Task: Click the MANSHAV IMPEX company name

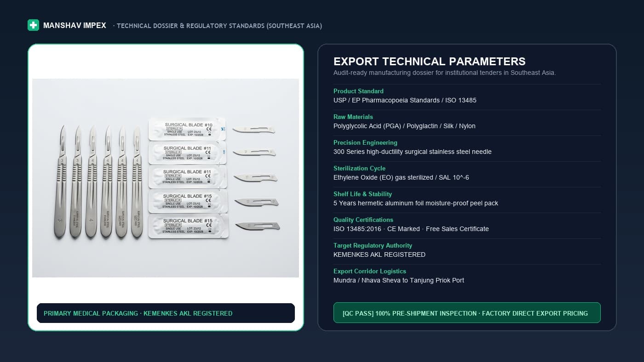Action: (75, 26)
